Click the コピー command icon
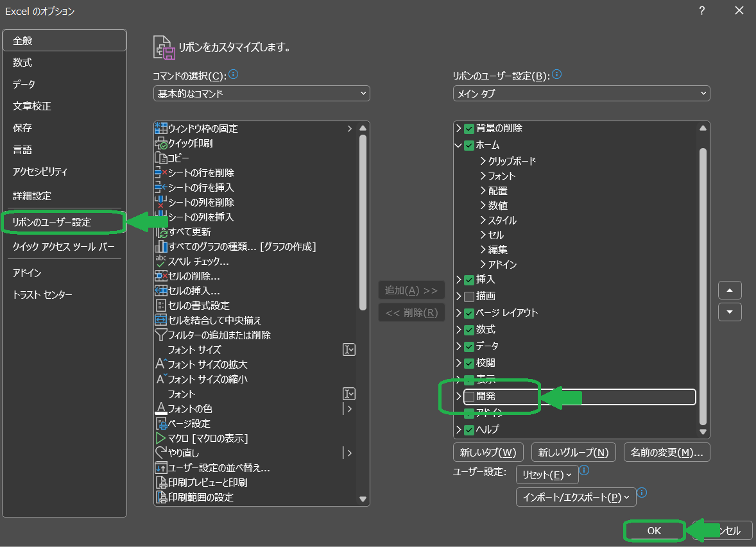The image size is (756, 547). coord(160,158)
